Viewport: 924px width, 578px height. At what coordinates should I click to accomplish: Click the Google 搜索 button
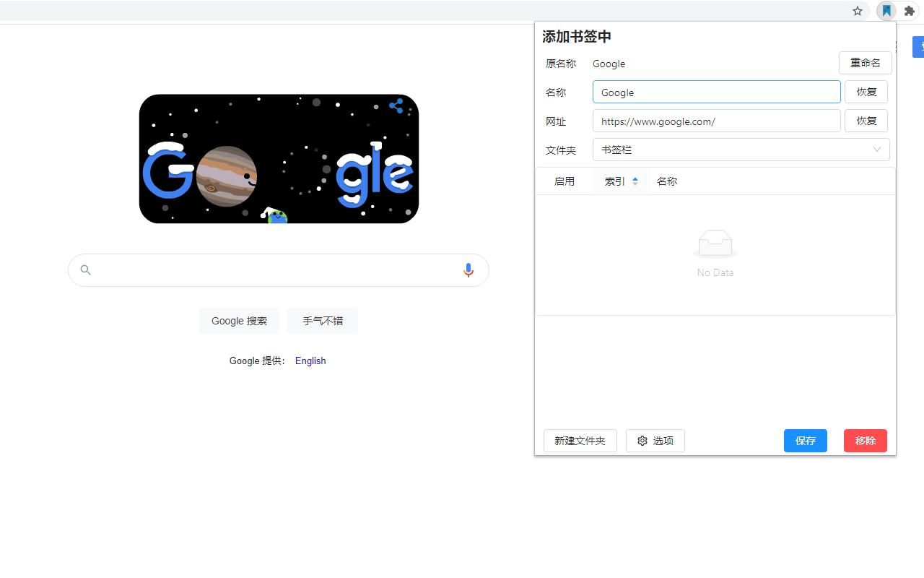click(x=239, y=321)
